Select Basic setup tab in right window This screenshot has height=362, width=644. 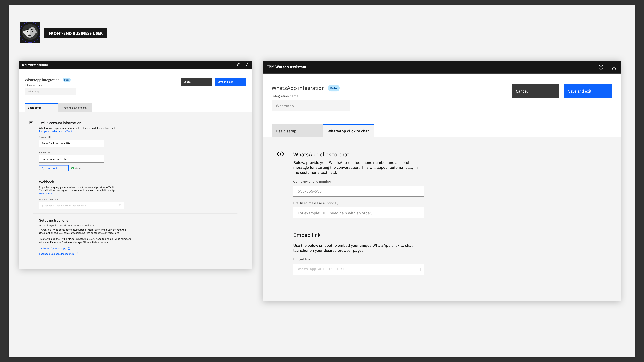pos(297,131)
